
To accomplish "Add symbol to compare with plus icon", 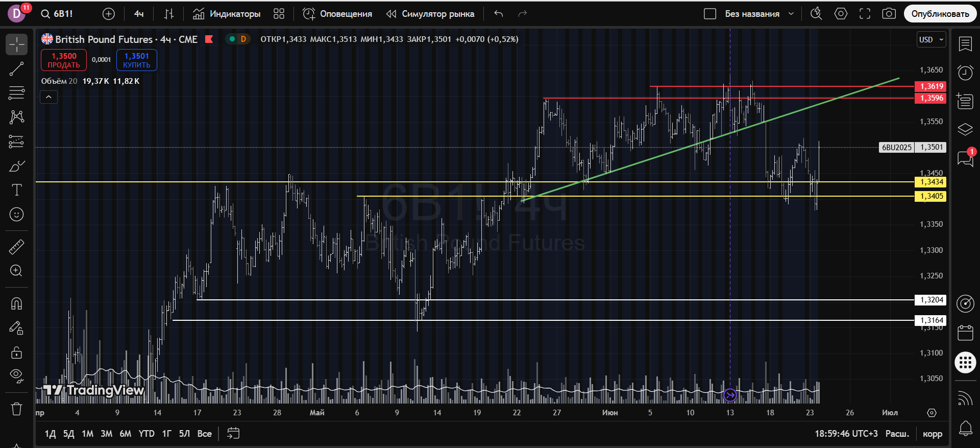I will pos(109,14).
